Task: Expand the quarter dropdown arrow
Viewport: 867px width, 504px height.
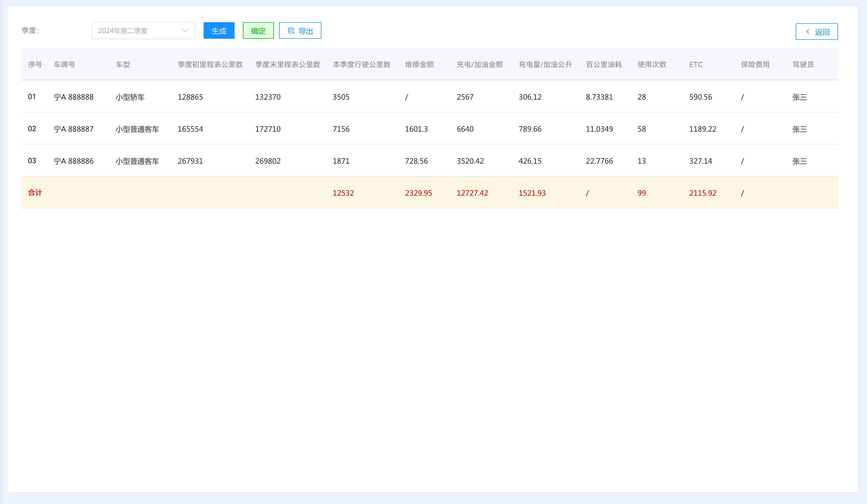Action: point(185,31)
